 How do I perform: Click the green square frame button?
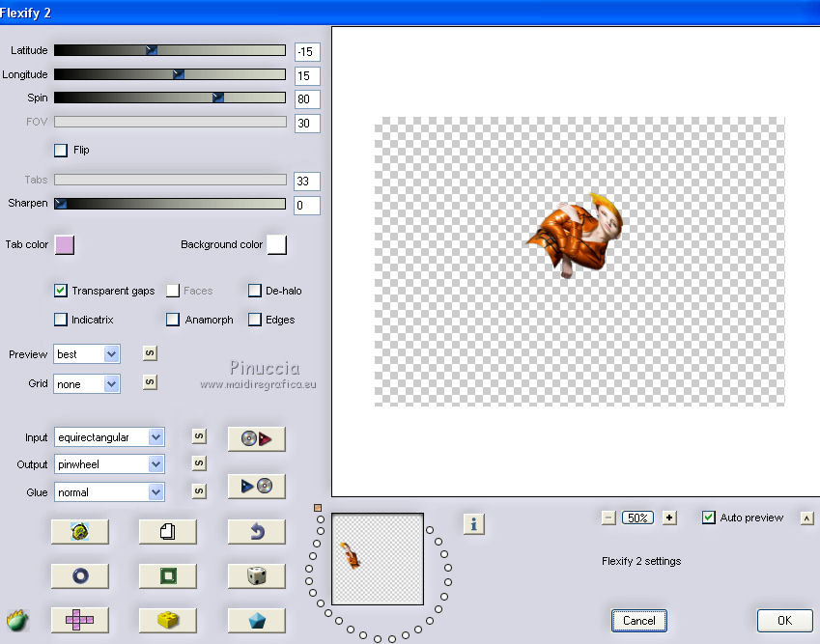pos(168,576)
